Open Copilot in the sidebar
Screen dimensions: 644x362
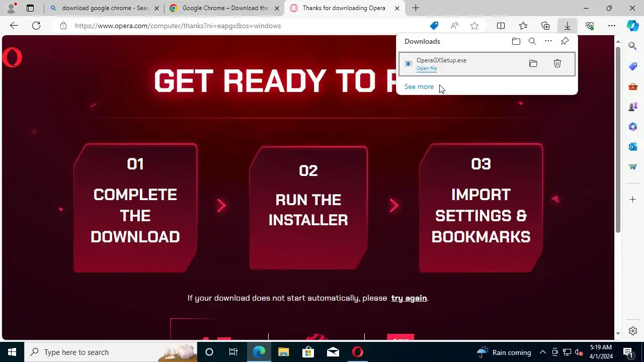pyautogui.click(x=633, y=26)
